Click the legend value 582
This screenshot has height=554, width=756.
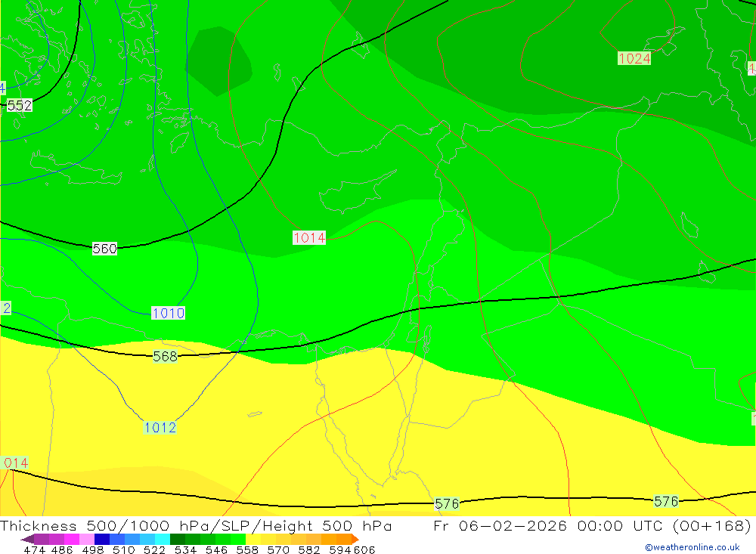pos(309,549)
